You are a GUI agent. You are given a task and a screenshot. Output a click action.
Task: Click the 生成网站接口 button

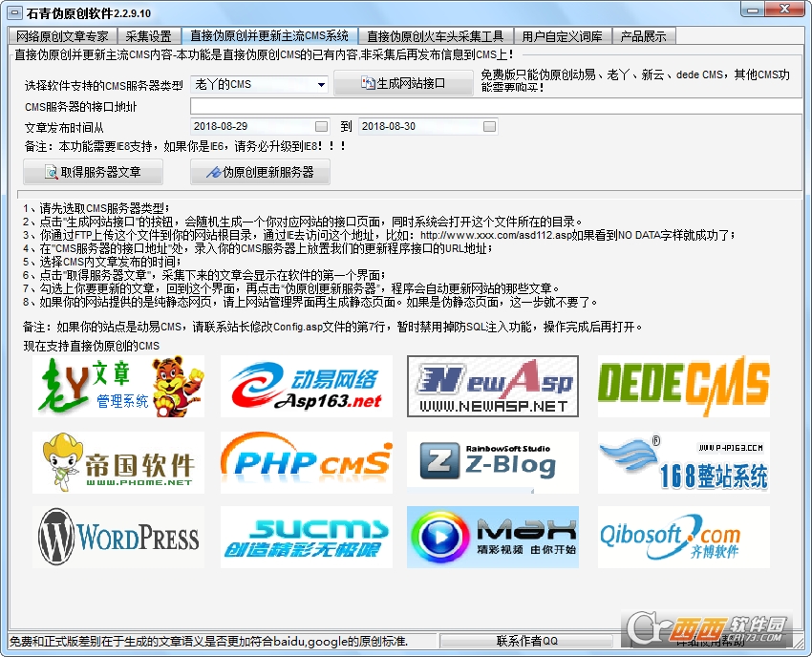click(x=403, y=84)
